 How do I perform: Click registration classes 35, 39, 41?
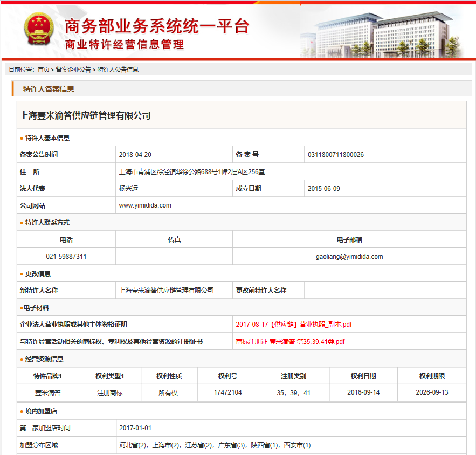coord(294,392)
